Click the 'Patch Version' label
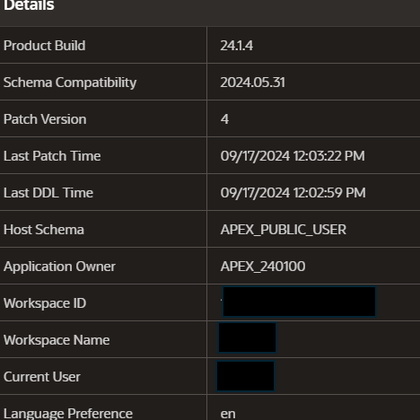Image resolution: width=420 pixels, height=420 pixels. 45,119
